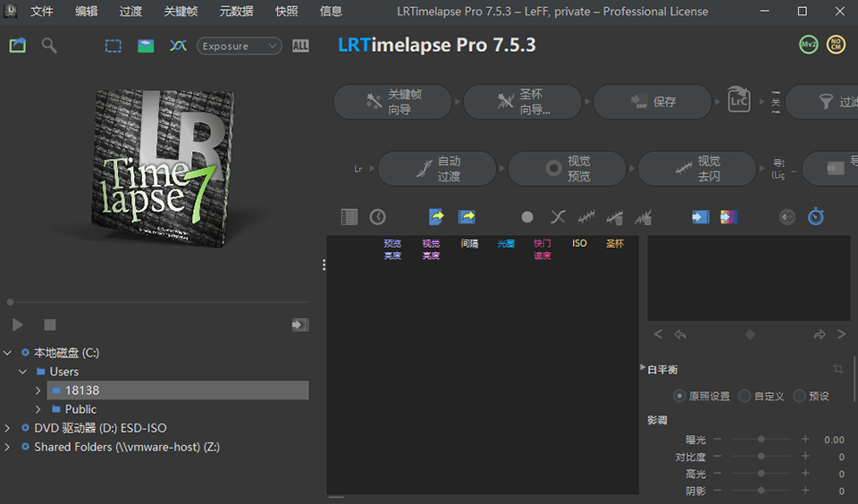Select the 自定义 radio button

(744, 396)
